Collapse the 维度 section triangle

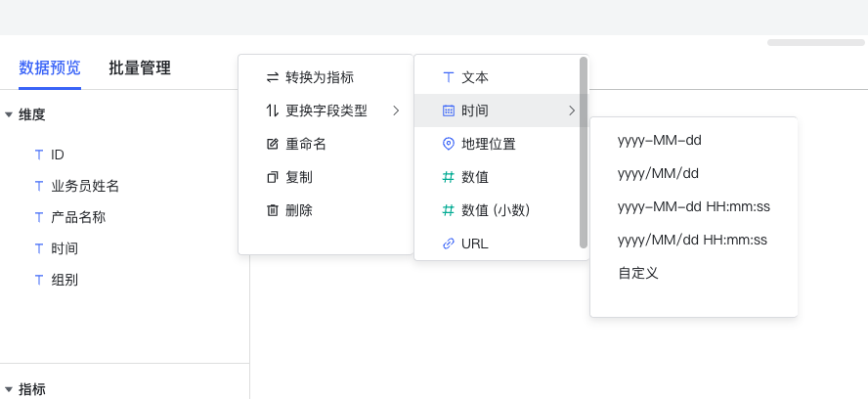point(8,115)
